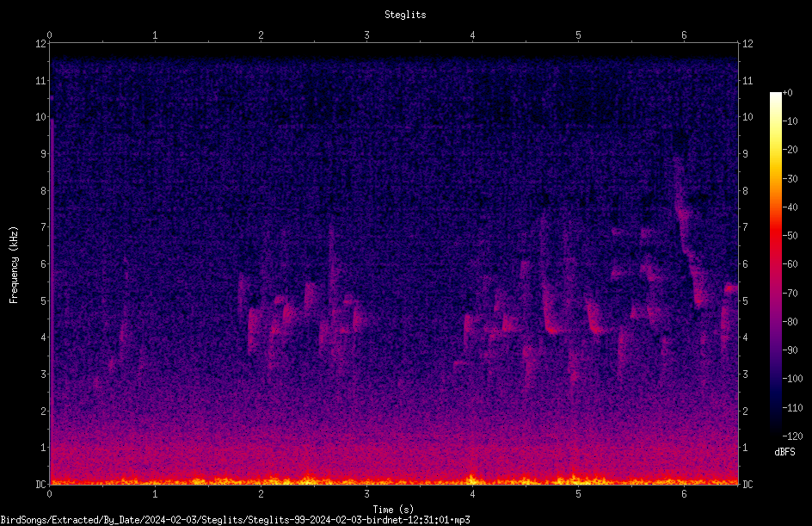Click the -120 label at the scale bottom
812x526 pixels.
pos(792,436)
